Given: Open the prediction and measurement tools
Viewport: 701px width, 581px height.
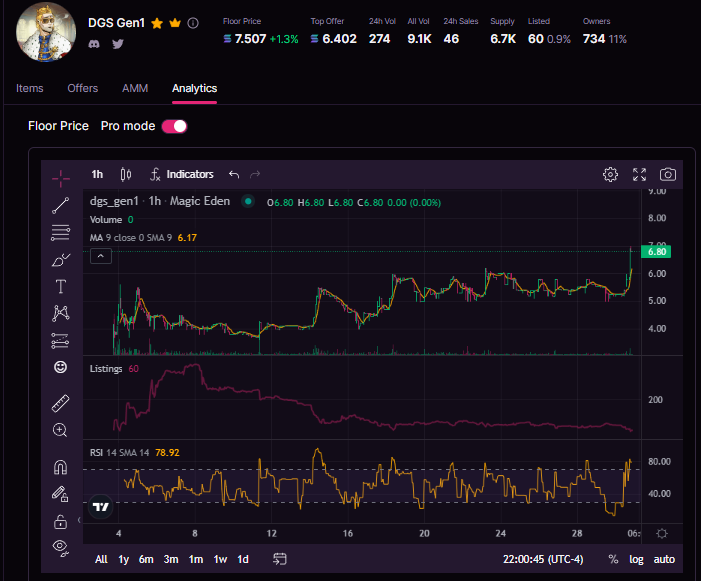Looking at the screenshot, I should (x=60, y=341).
